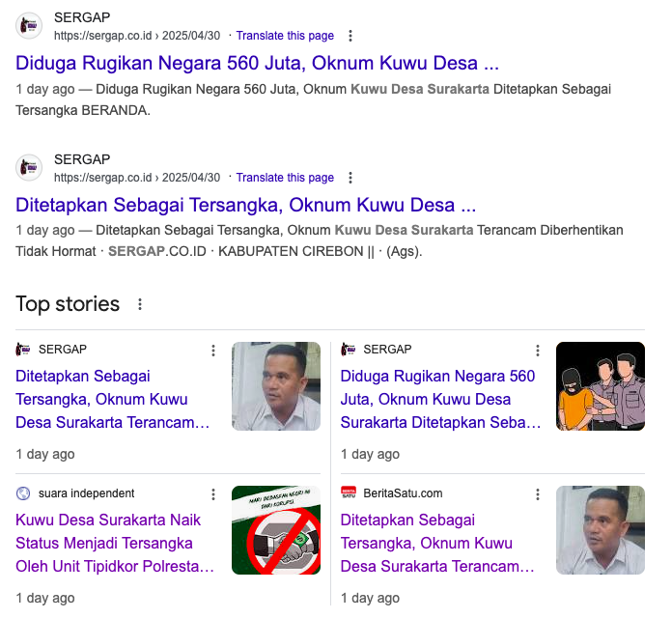
Task: Click the first result's sergap.co.id URL text
Action: [137, 36]
